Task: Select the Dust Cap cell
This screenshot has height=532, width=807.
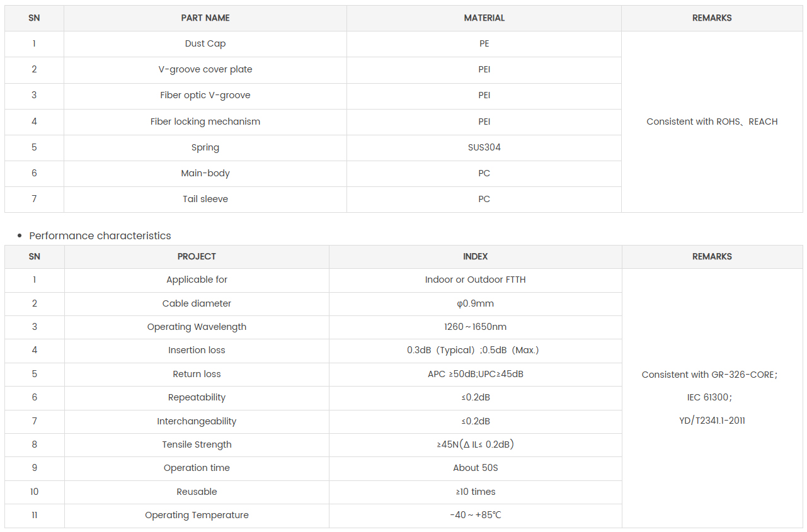Action: click(x=205, y=44)
